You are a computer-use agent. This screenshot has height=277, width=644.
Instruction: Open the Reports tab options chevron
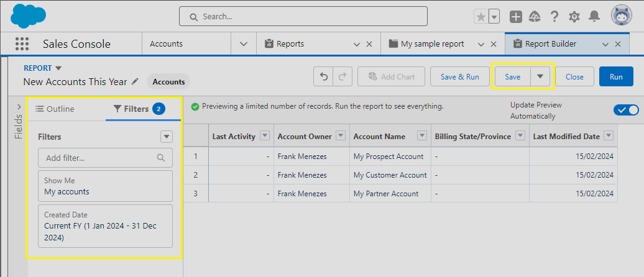[x=357, y=44]
